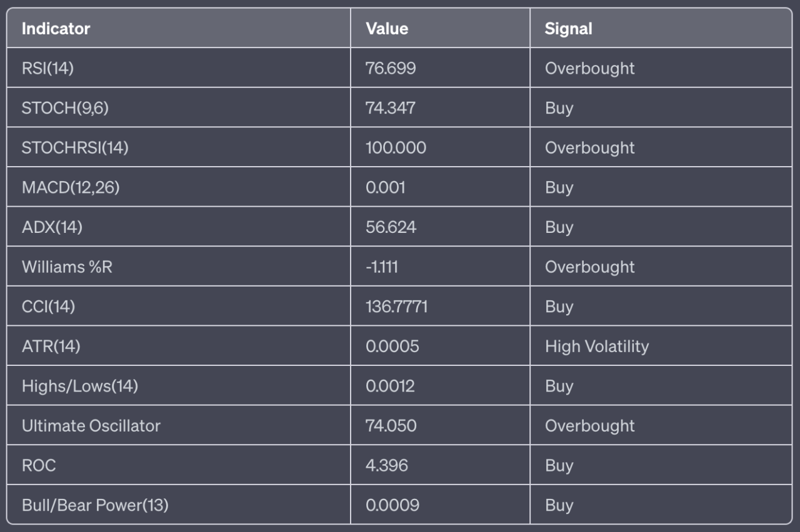This screenshot has height=532, width=800.
Task: Click the Indicator column header
Action: 56,29
